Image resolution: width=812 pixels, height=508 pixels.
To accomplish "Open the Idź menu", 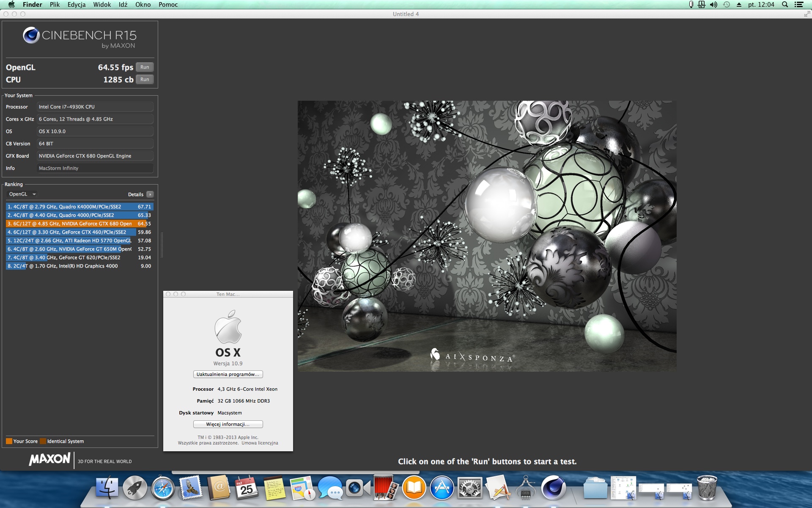I will pyautogui.click(x=123, y=5).
